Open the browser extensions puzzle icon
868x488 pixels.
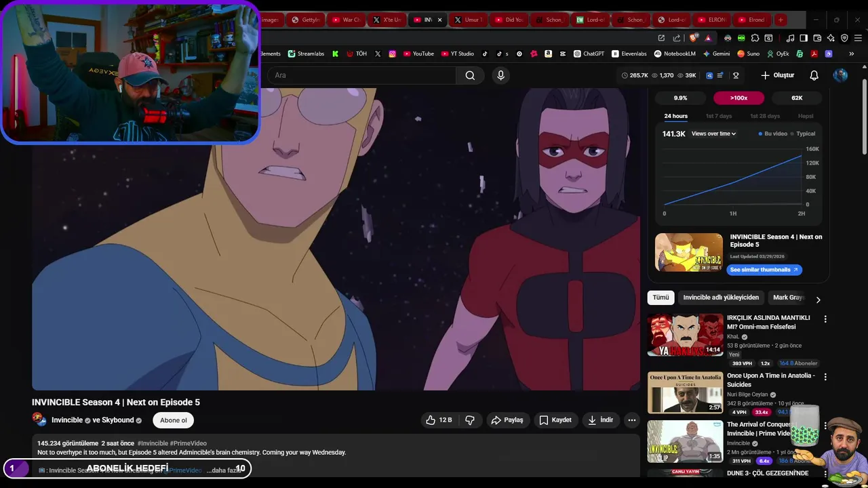(x=755, y=38)
